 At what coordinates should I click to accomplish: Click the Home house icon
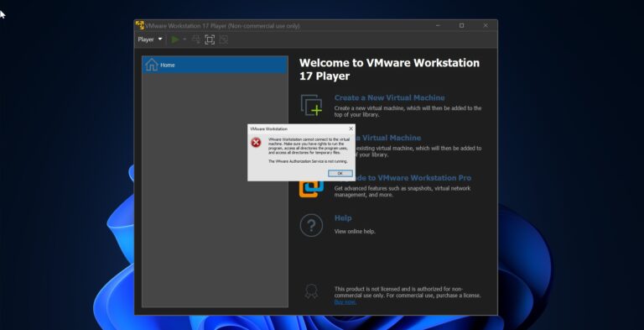coord(152,65)
